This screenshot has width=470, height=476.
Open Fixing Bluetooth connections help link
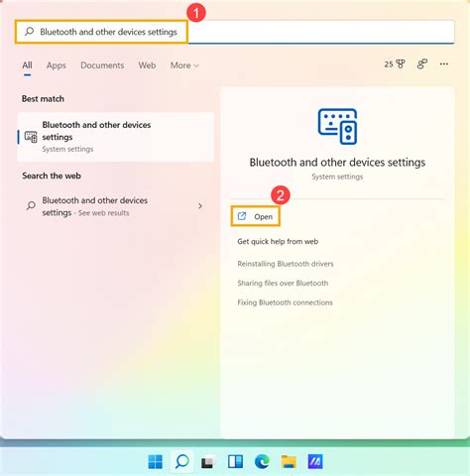[x=285, y=302]
